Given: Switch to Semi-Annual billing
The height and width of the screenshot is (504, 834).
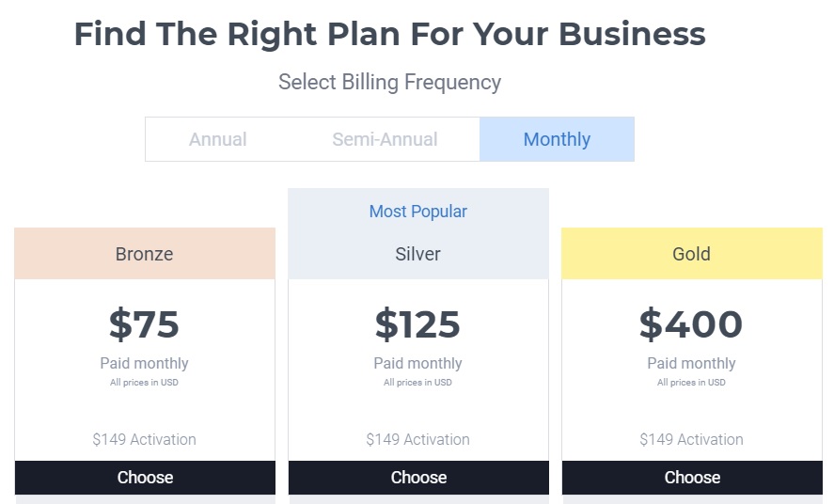Looking at the screenshot, I should [385, 139].
